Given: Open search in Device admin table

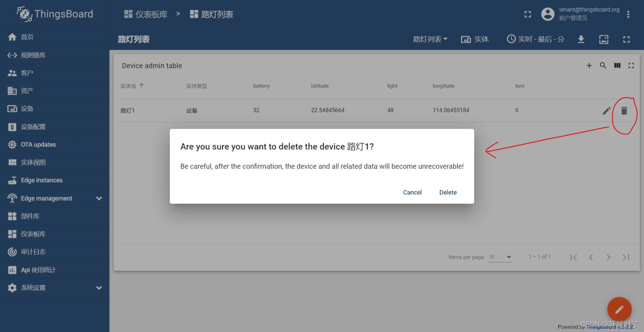Looking at the screenshot, I should (x=603, y=66).
